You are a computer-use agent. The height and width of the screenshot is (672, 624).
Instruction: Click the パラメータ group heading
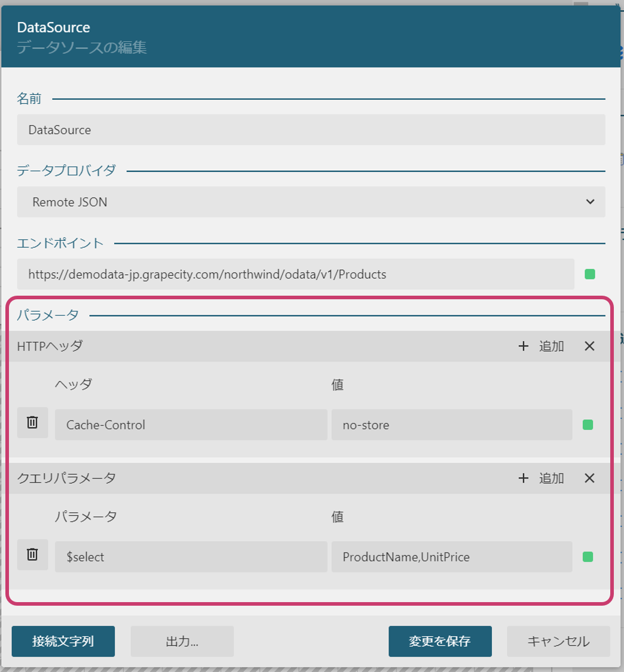coord(48,315)
